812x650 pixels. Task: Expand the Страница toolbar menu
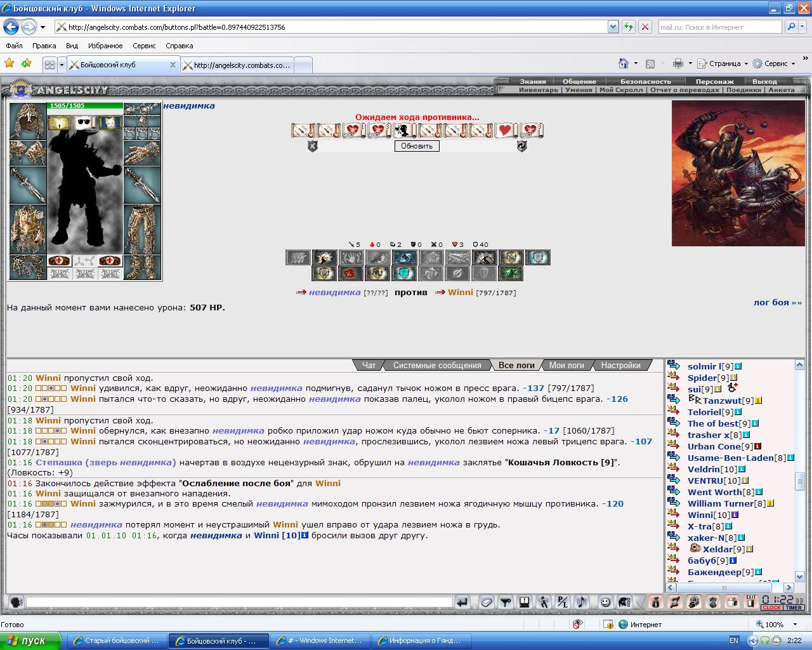723,63
